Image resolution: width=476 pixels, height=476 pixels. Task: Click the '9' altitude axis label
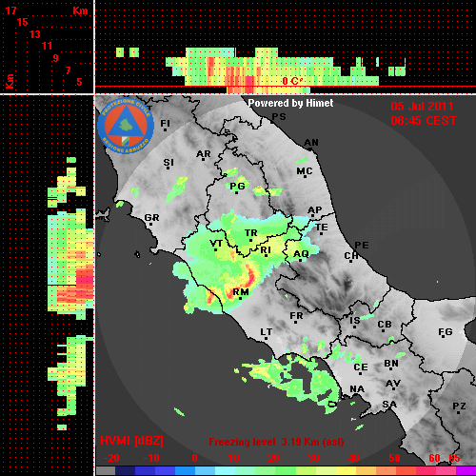[x=56, y=58]
